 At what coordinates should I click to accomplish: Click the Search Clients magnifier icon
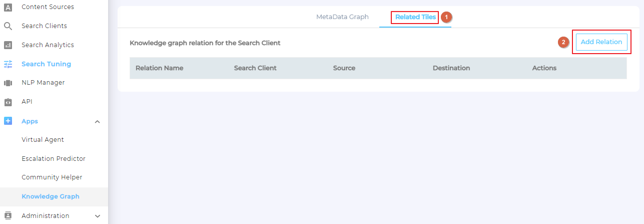pyautogui.click(x=8, y=26)
